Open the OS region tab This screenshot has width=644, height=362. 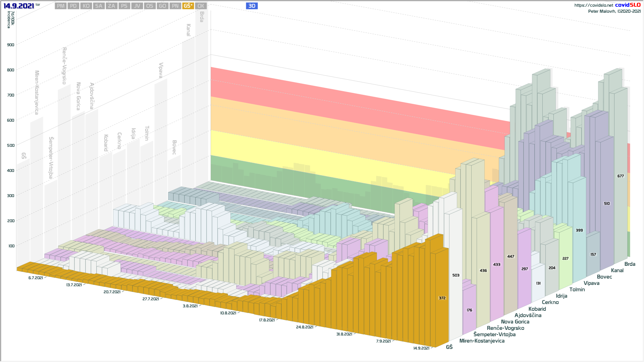click(150, 6)
